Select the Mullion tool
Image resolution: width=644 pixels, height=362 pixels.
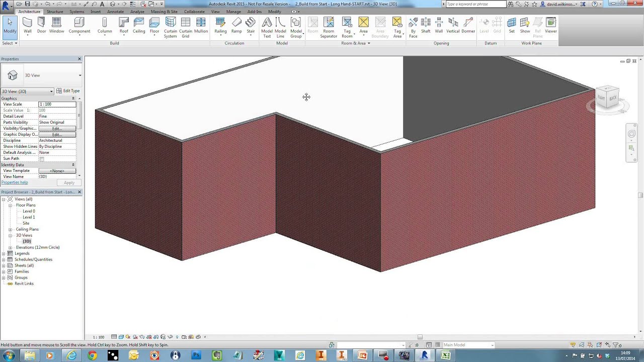point(201,26)
